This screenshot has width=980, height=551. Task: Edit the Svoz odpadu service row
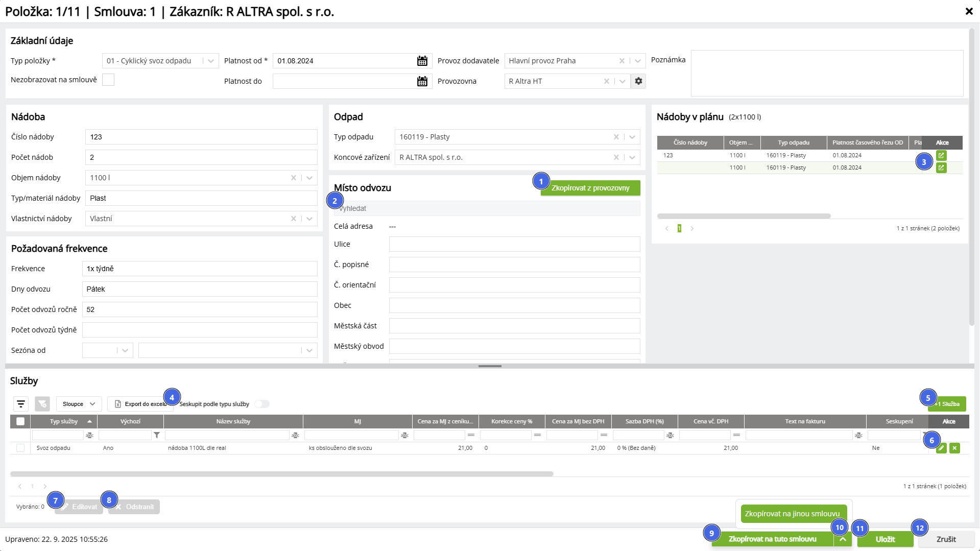pyautogui.click(x=941, y=448)
